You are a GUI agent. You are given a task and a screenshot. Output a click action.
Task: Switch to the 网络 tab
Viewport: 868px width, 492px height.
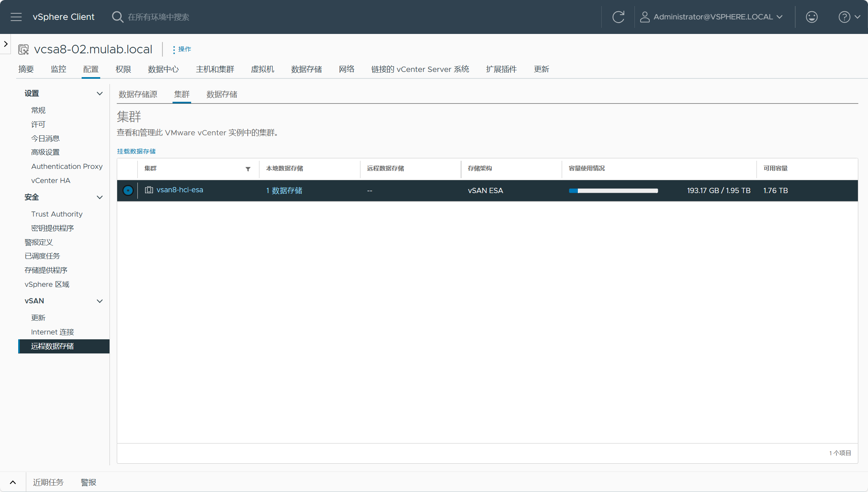[x=347, y=69]
